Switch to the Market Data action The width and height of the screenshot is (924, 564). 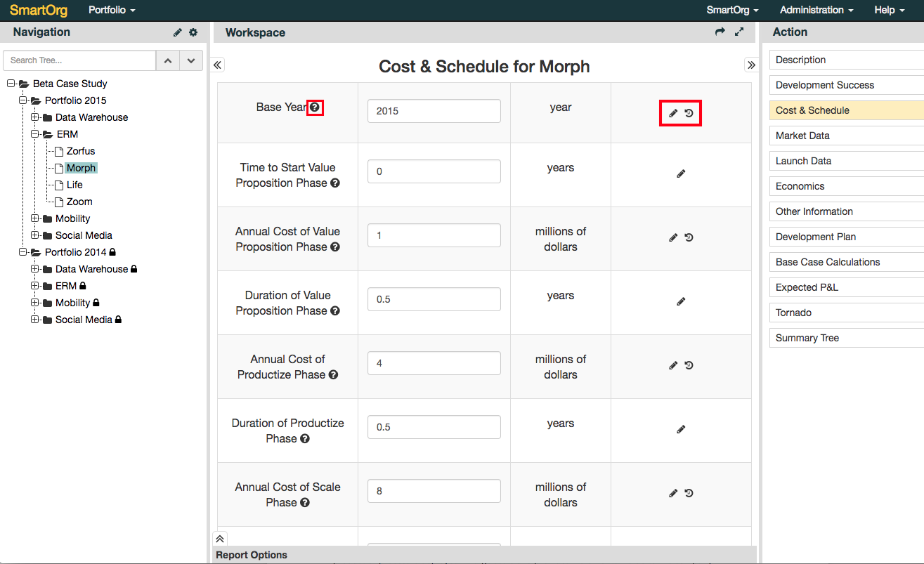coord(802,136)
